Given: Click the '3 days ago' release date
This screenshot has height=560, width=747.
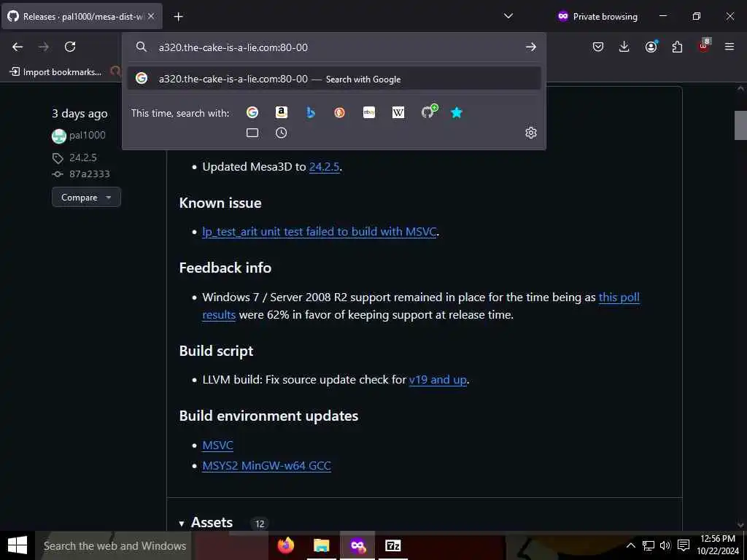Looking at the screenshot, I should pyautogui.click(x=80, y=114).
